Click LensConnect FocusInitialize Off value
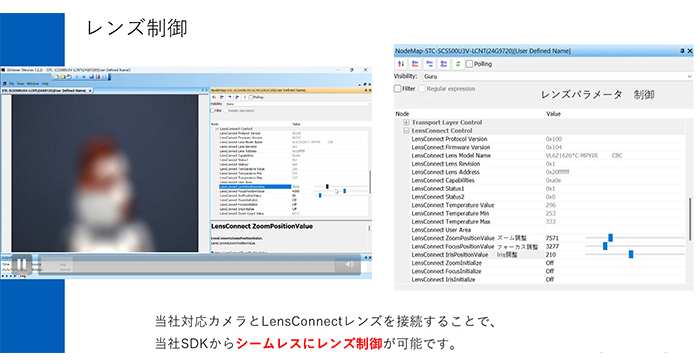This screenshot has height=364, width=700. pyautogui.click(x=550, y=271)
